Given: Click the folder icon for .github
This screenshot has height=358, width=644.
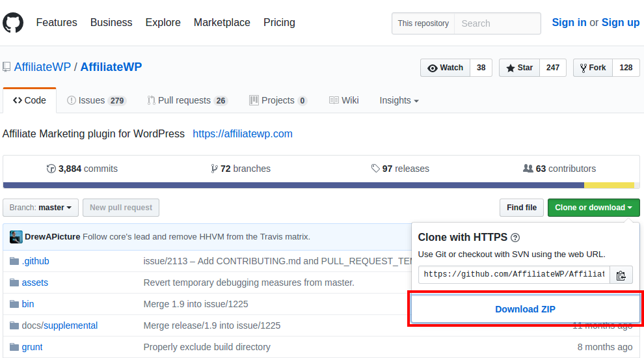Looking at the screenshot, I should (14, 261).
